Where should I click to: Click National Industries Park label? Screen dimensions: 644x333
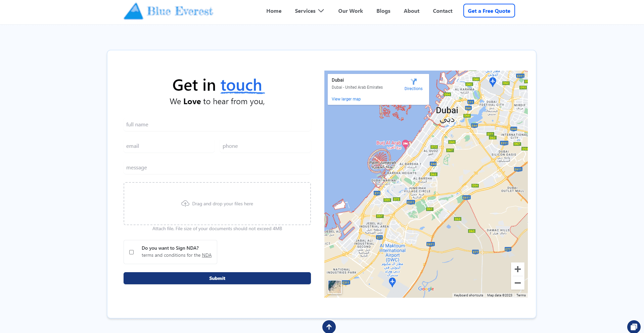pyautogui.click(x=341, y=271)
